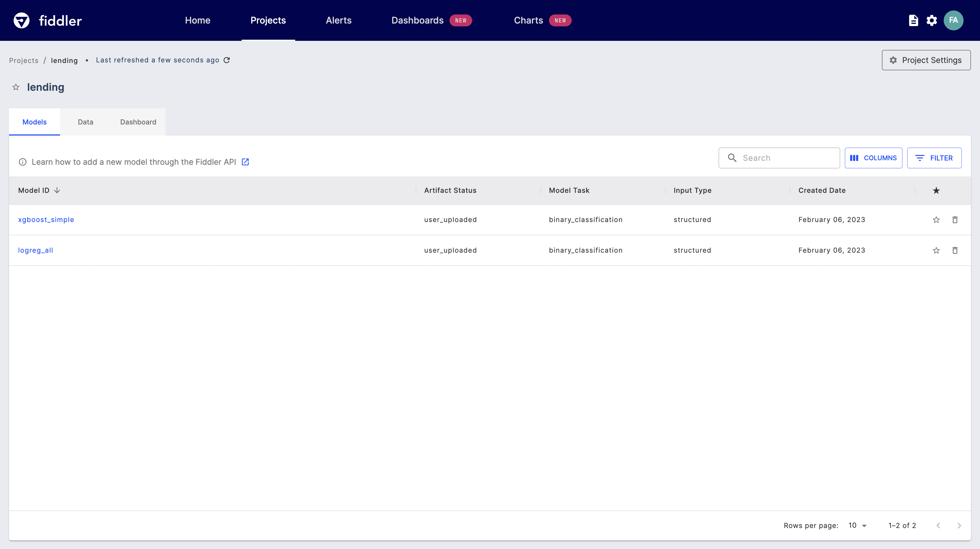Click the model Search field
The image size is (980, 549).
point(784,158)
